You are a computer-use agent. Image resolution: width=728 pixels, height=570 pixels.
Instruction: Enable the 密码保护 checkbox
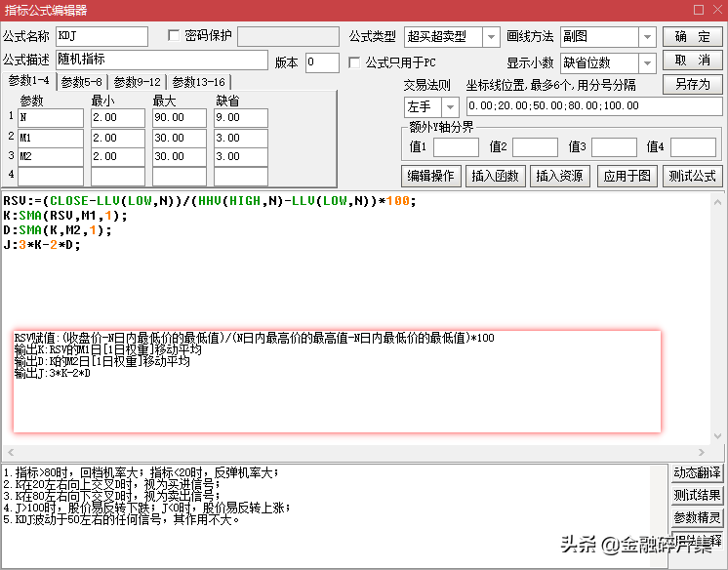(x=175, y=36)
